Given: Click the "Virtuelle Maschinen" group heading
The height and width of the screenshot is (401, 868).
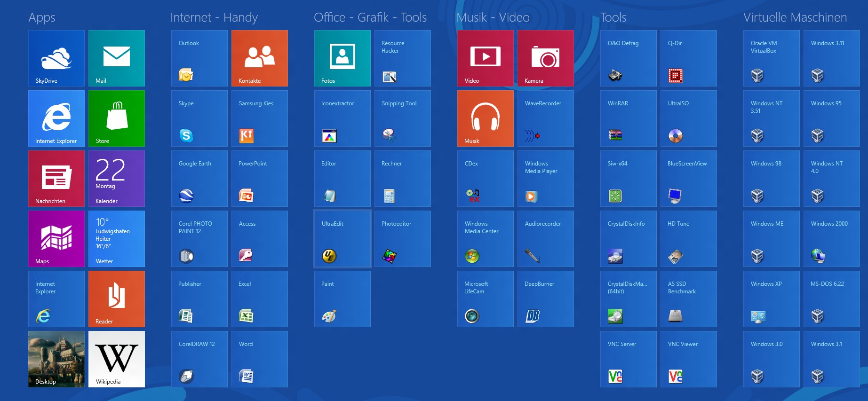Looking at the screenshot, I should click(x=795, y=17).
